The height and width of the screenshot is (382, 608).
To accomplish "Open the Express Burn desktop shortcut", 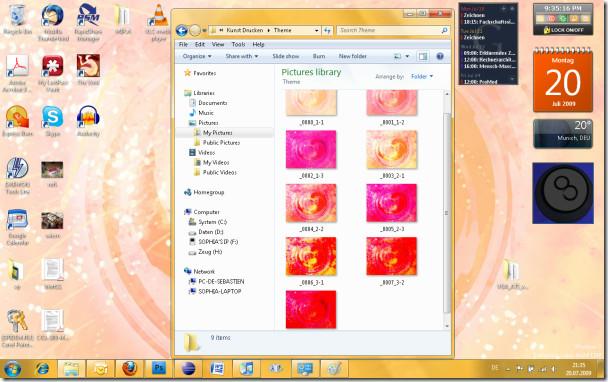I will [17, 121].
